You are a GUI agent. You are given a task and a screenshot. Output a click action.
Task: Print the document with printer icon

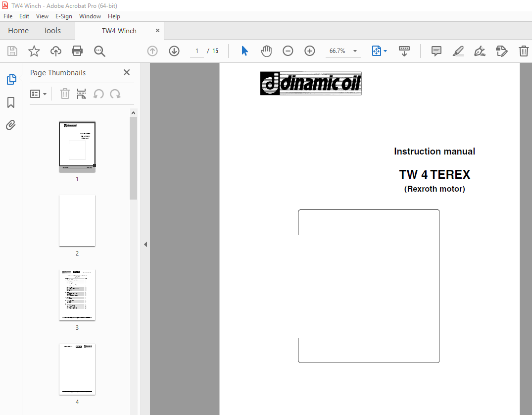click(x=77, y=51)
